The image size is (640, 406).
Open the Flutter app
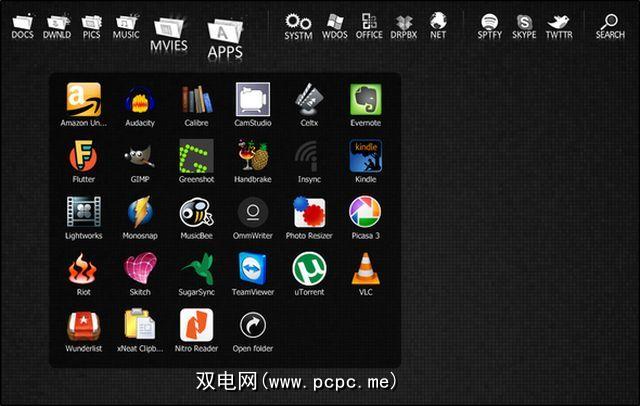point(84,161)
